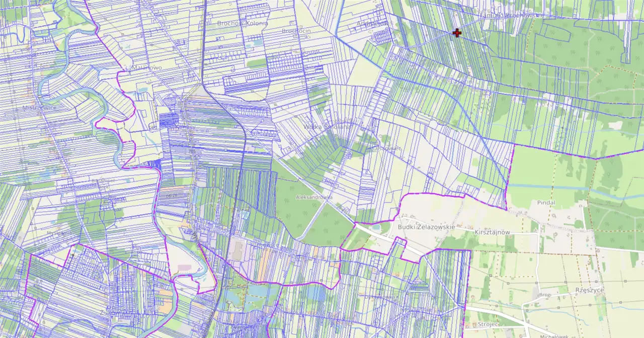Select the Aleksandrówka label on the map

(314, 197)
